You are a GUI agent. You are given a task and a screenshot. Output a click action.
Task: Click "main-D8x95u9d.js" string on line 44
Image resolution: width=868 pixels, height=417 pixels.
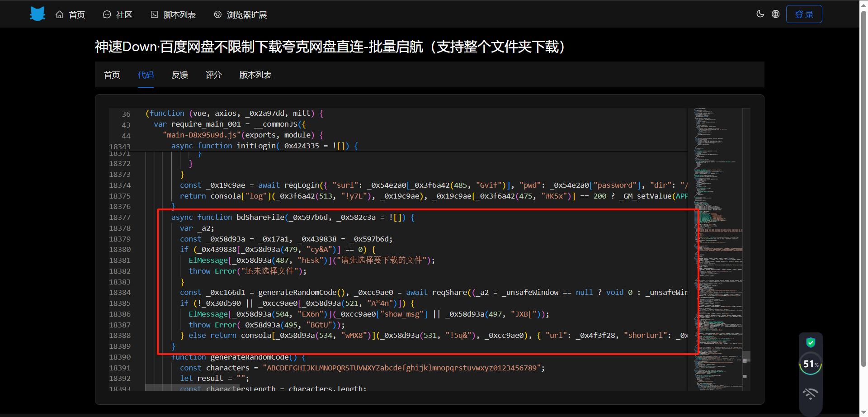click(x=202, y=135)
